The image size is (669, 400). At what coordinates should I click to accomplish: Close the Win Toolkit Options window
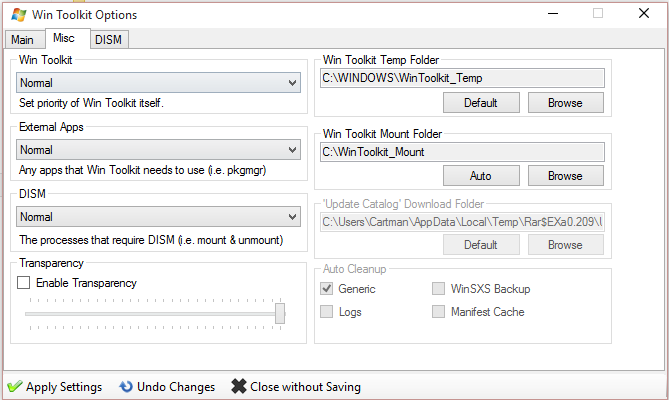click(644, 14)
